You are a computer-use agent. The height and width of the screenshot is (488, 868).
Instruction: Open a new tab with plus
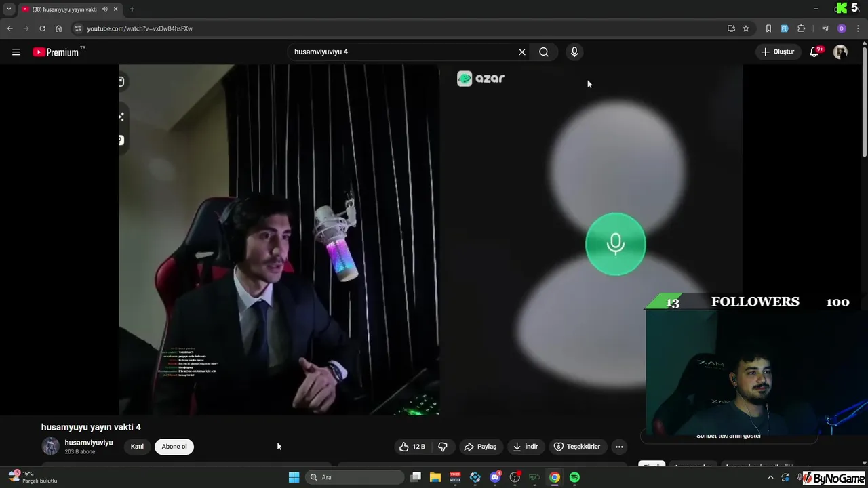(x=132, y=9)
